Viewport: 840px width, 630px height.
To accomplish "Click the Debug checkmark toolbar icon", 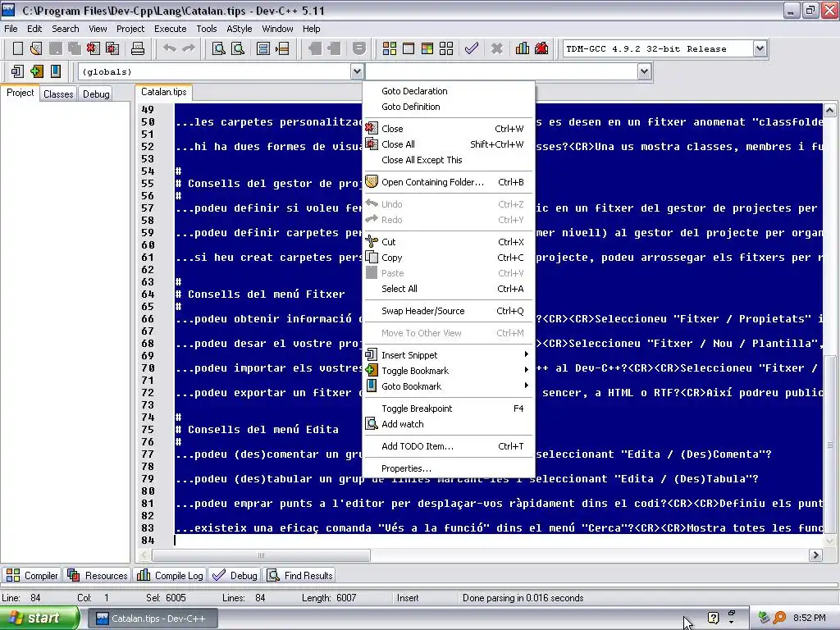I will click(x=472, y=48).
